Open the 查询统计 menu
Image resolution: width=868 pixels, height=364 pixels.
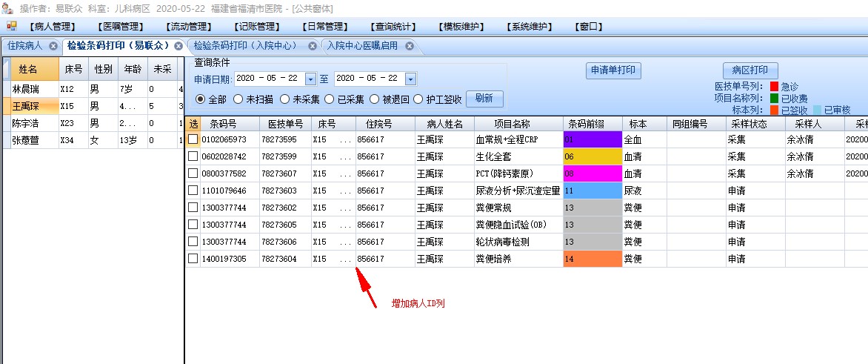(393, 27)
